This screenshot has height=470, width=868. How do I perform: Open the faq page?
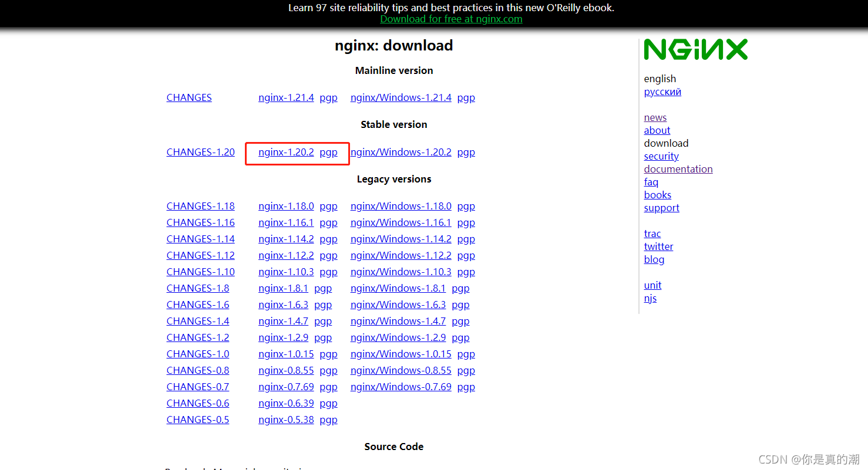(x=651, y=182)
